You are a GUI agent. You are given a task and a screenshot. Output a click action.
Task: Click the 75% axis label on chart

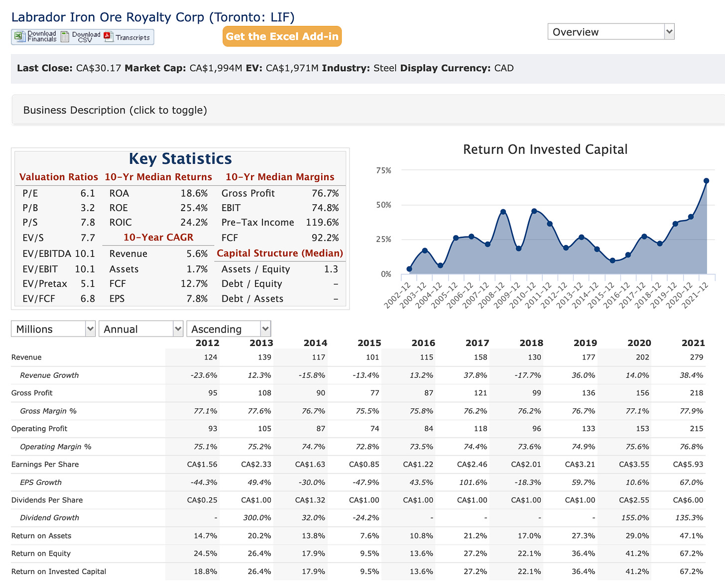click(x=383, y=170)
